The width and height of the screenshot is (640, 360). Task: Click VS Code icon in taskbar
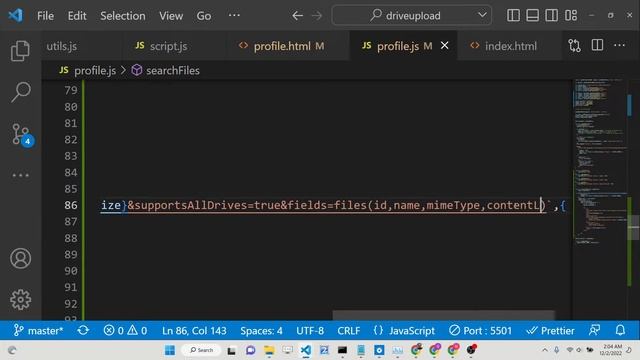coord(305,350)
